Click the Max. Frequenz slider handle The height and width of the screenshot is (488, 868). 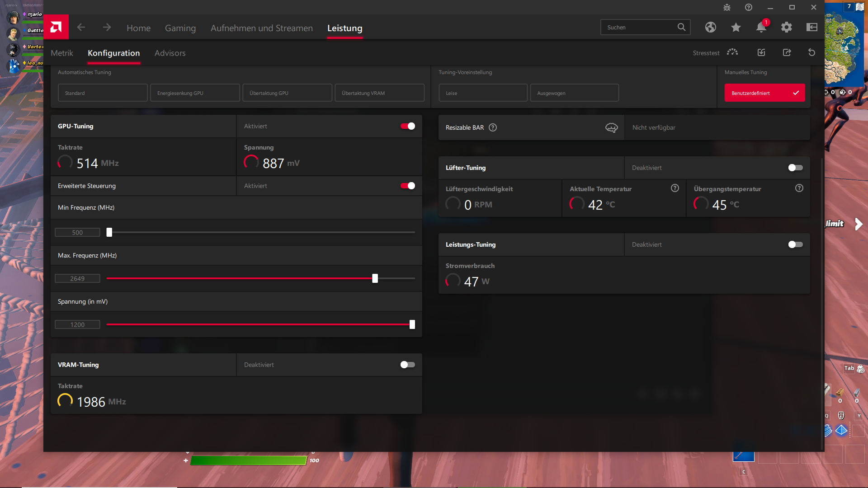click(x=375, y=279)
